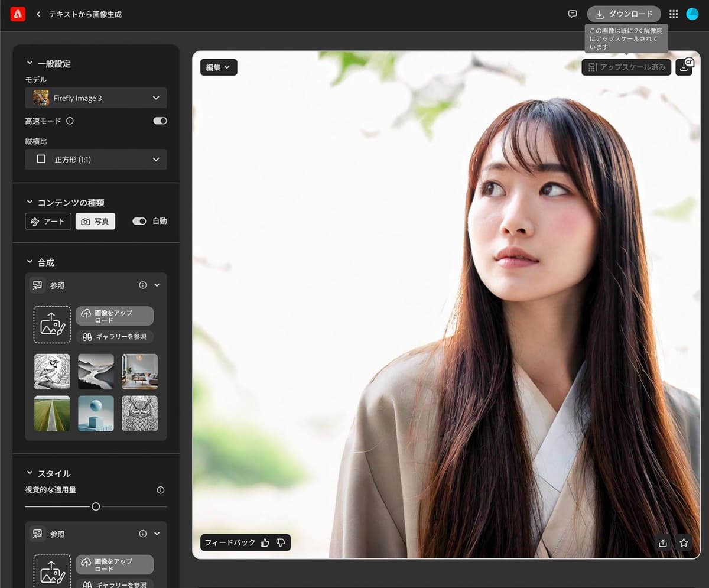The height and width of the screenshot is (588, 709).
Task: Collapse the 合成 section header
Action: pyautogui.click(x=28, y=262)
